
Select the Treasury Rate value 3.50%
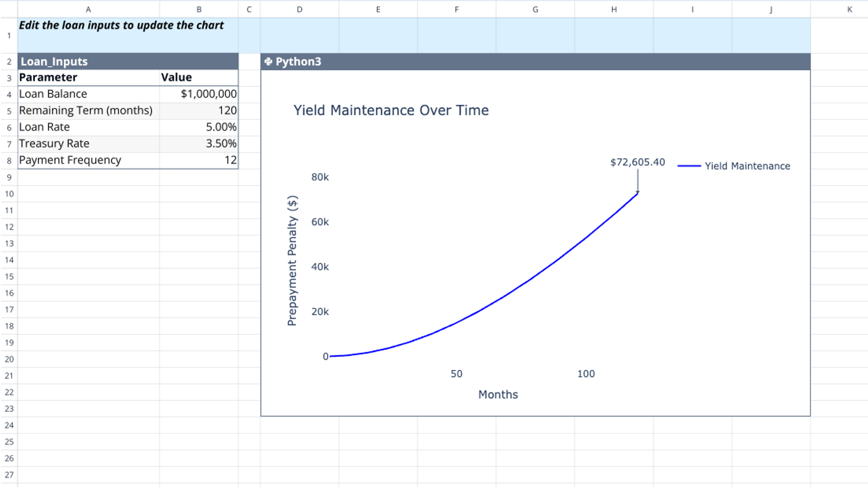199,144
